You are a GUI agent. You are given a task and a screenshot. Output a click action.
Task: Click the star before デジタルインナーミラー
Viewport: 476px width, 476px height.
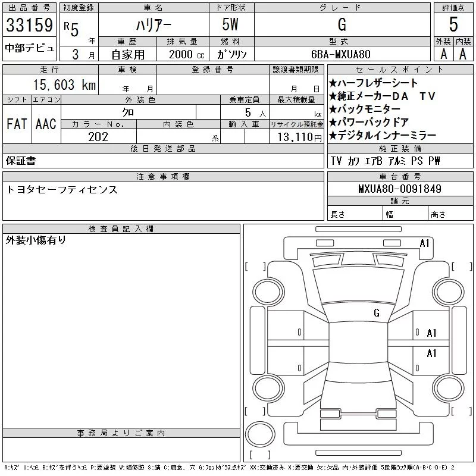(333, 136)
